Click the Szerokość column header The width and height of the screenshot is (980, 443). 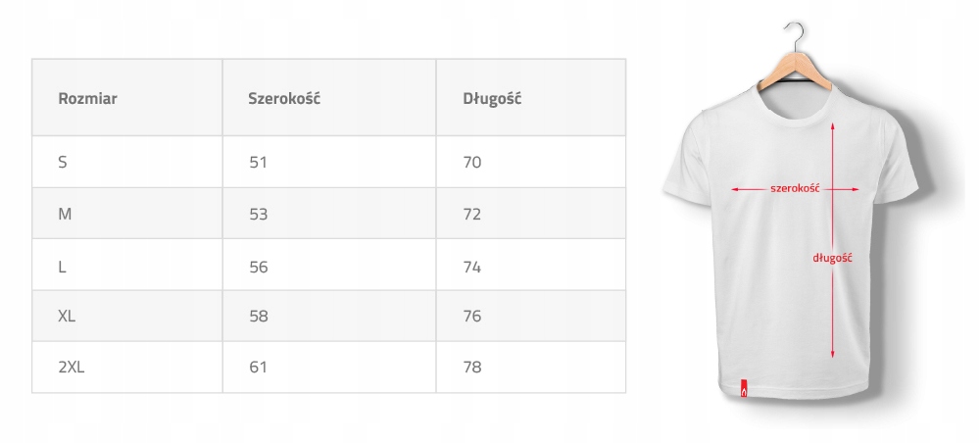click(x=285, y=98)
